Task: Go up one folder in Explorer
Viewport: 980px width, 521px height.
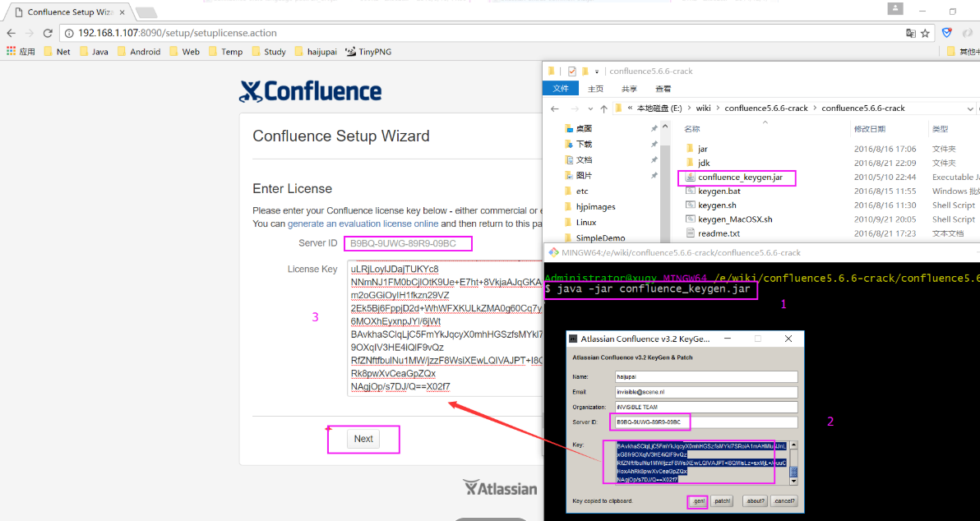Action: tap(603, 108)
